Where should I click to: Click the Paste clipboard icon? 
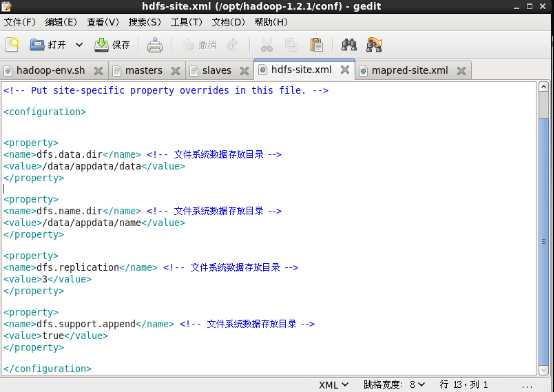coord(316,45)
